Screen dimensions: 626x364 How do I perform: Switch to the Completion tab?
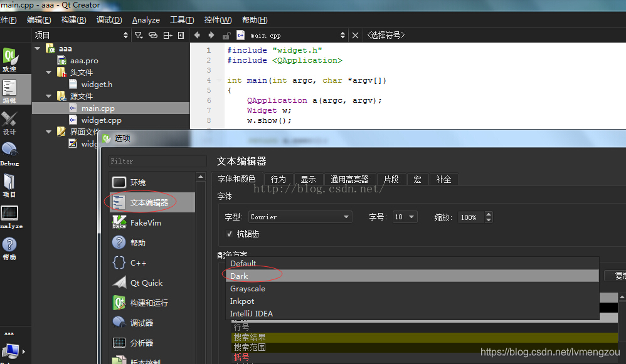[x=443, y=179]
